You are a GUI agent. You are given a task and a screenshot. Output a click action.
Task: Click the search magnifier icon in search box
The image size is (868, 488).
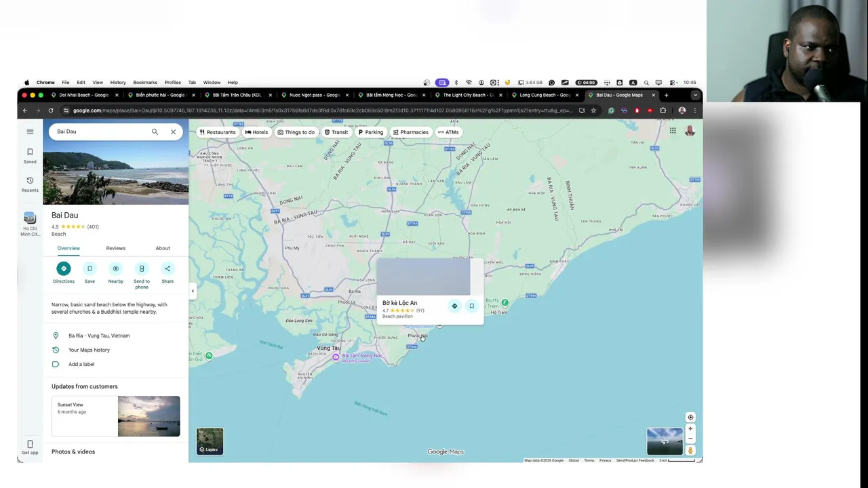[155, 131]
